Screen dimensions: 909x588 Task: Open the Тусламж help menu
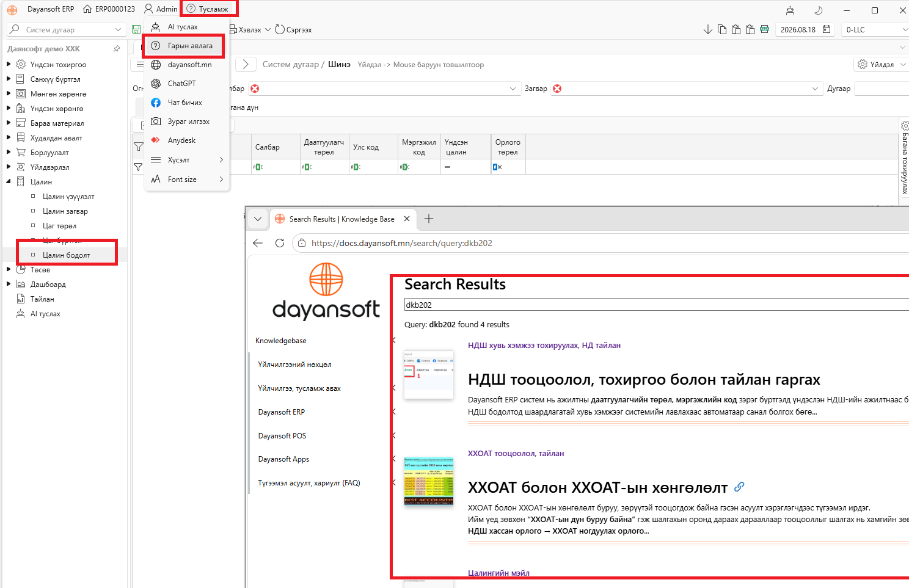[208, 9]
